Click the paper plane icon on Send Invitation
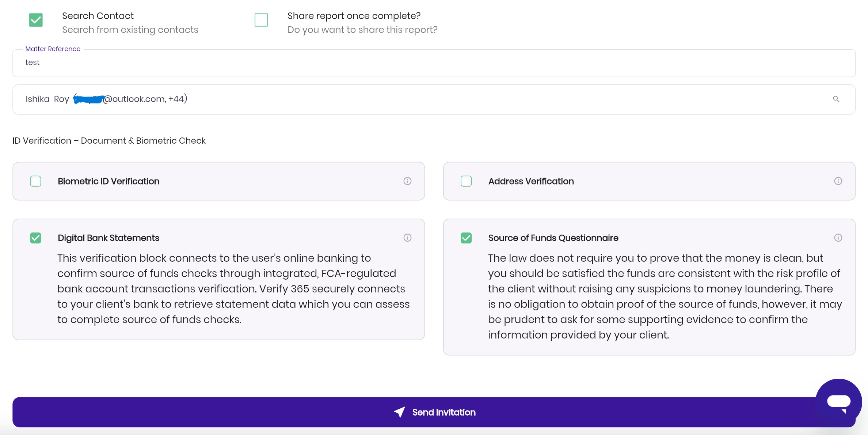Screen dimensions: 868x435 point(400,412)
